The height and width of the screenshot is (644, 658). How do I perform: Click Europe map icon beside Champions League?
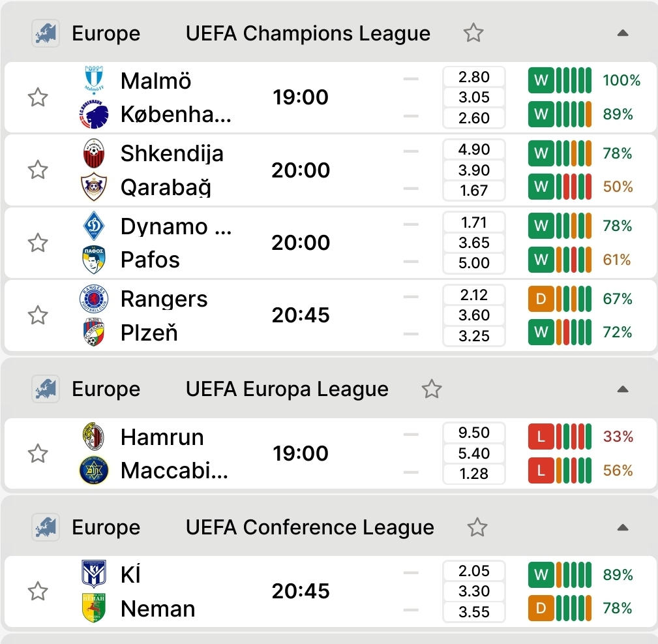pyautogui.click(x=46, y=33)
